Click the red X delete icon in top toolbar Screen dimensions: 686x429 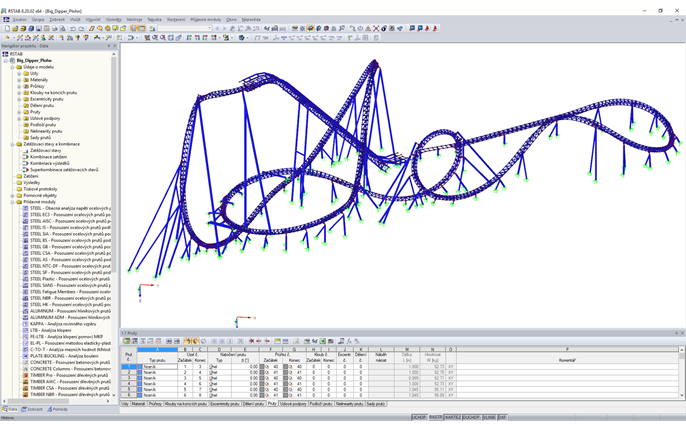376,28
